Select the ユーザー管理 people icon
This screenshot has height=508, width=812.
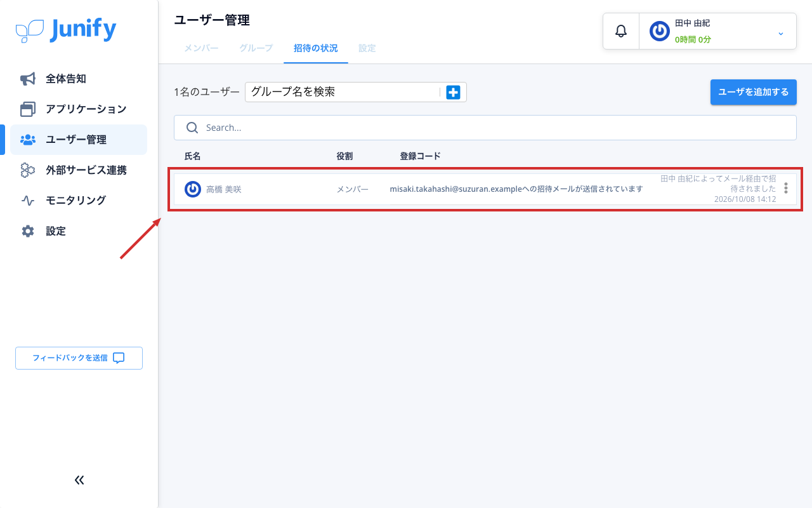coord(28,140)
